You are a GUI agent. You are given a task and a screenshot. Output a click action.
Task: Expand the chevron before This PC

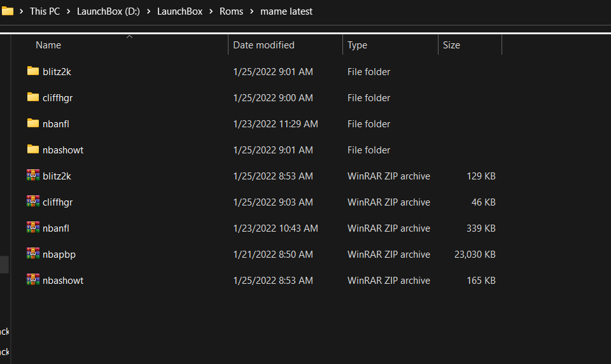pyautogui.click(x=22, y=11)
